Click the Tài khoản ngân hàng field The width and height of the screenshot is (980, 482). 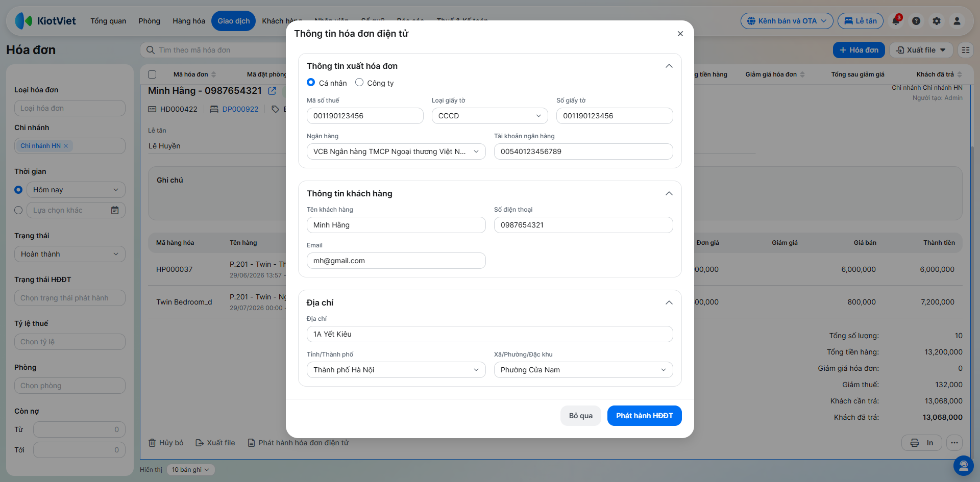pyautogui.click(x=583, y=151)
